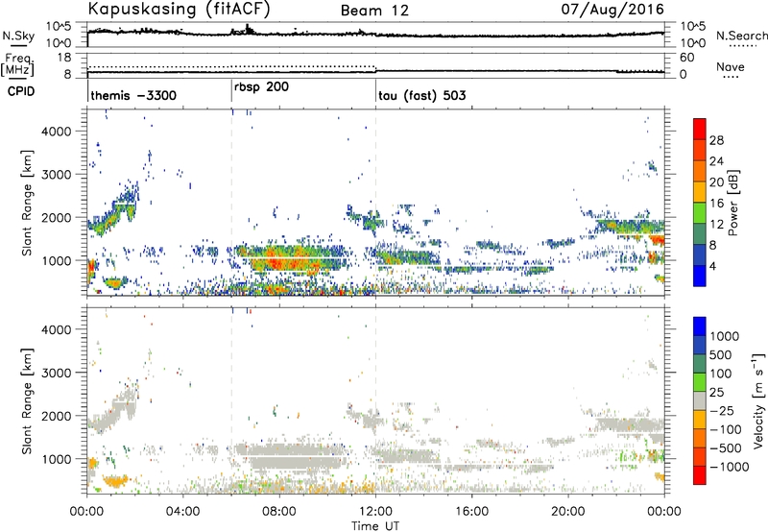Pick the red bottom segment of Velocity color bar

700,475
